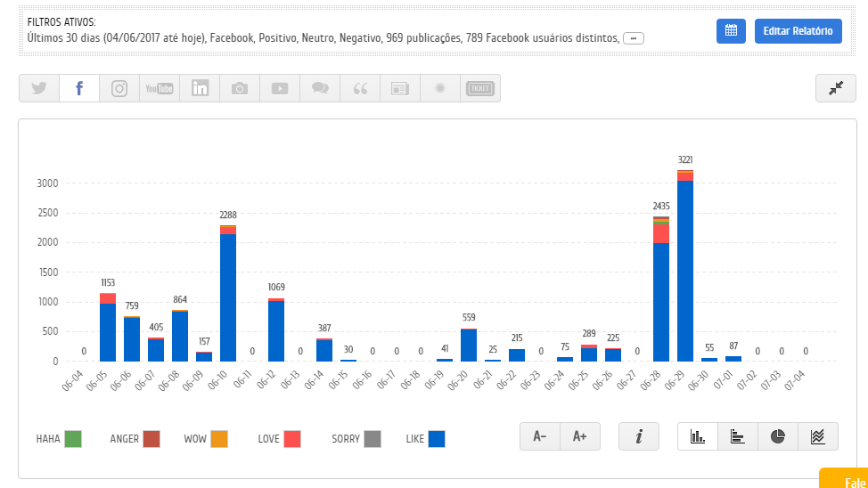Decrease font size with A- button
Image resolution: width=868 pixels, height=488 pixels.
[540, 436]
